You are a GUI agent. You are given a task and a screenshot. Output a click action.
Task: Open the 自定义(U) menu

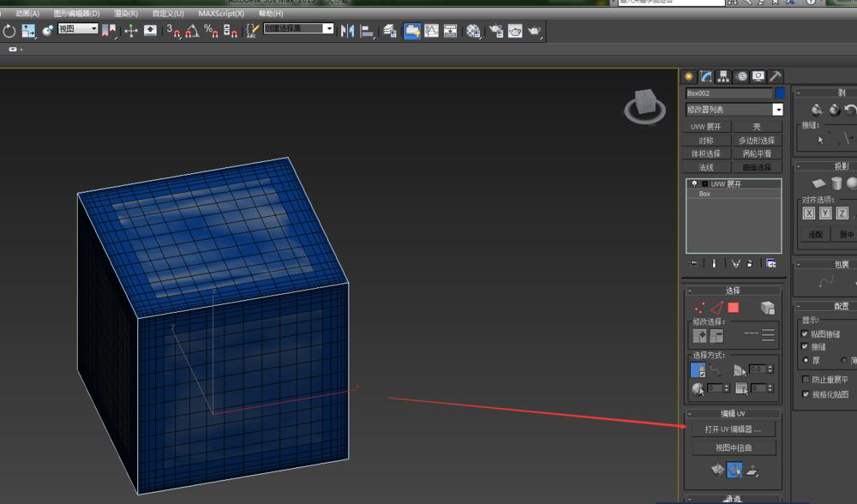coord(167,13)
